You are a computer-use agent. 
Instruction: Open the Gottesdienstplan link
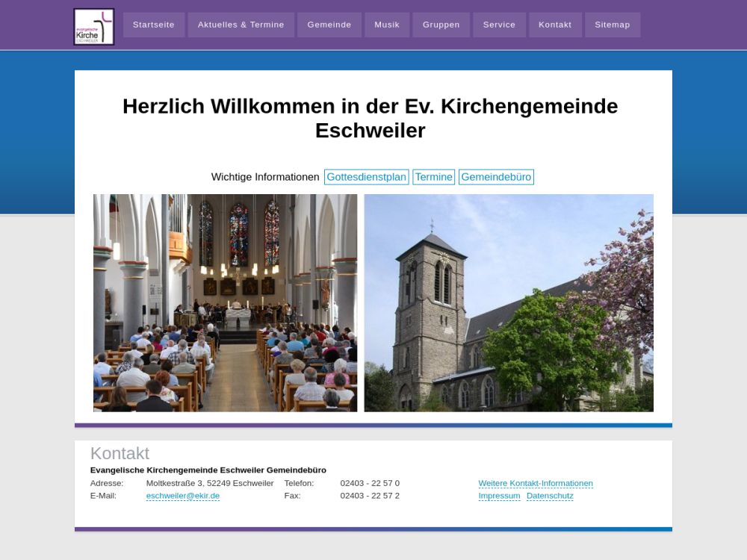pyautogui.click(x=366, y=177)
